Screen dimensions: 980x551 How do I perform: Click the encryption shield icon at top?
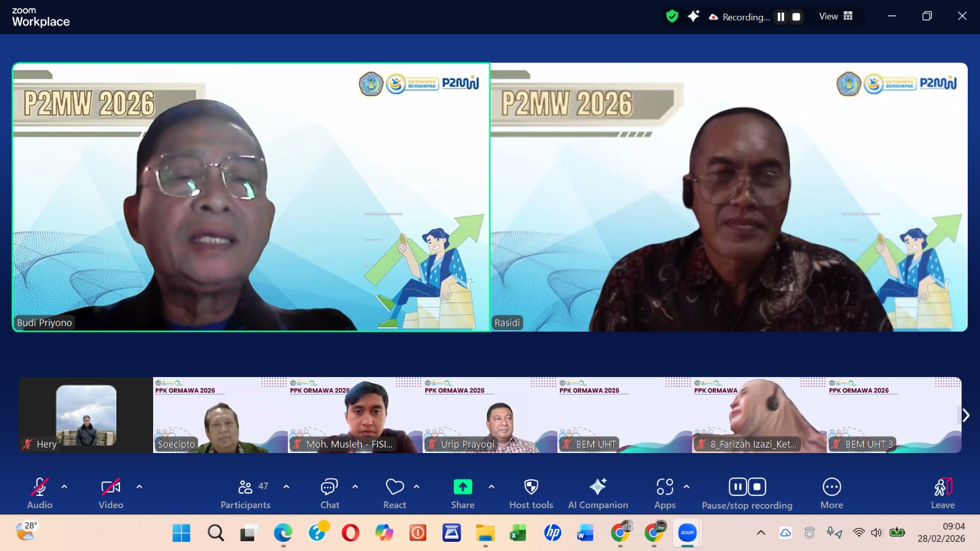(672, 17)
